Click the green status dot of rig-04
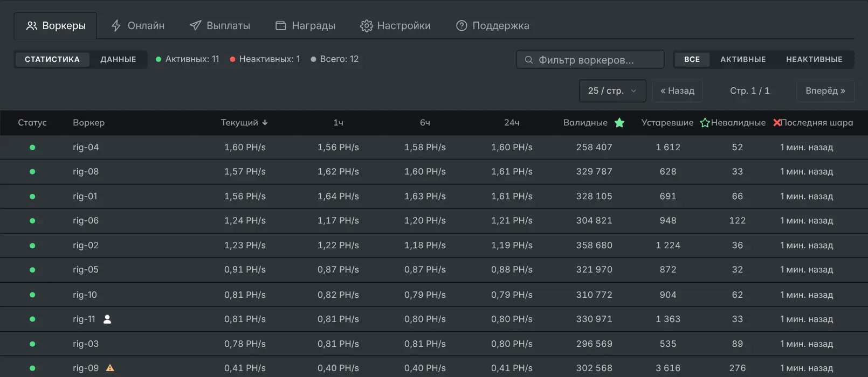 pos(32,147)
